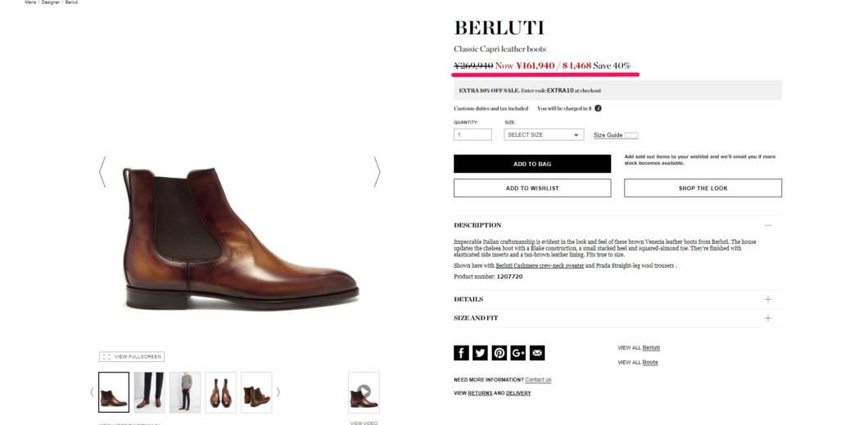This screenshot has width=868, height=425.
Task: Pin product with Pinterest icon
Action: (500, 353)
